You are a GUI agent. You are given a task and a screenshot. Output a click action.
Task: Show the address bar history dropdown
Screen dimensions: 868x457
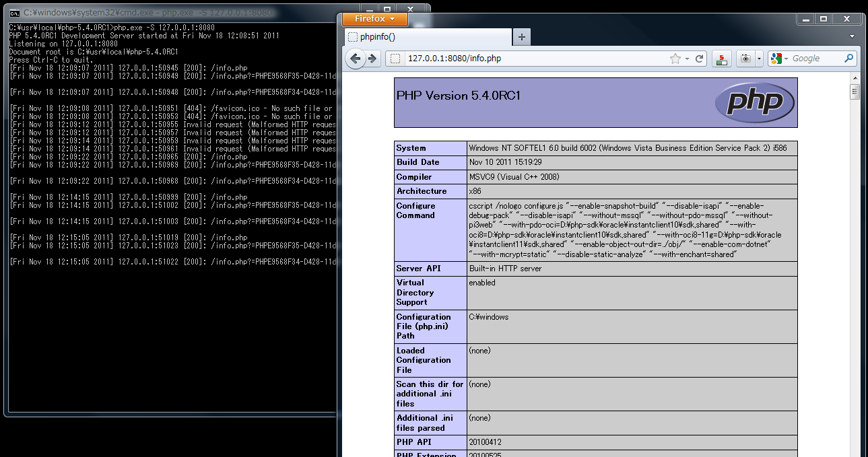(687, 59)
